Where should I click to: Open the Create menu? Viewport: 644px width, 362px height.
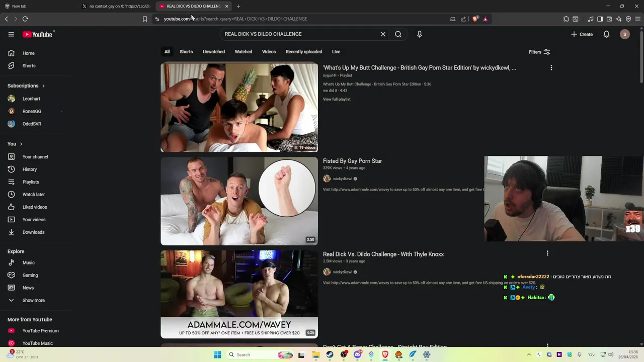[x=582, y=34]
